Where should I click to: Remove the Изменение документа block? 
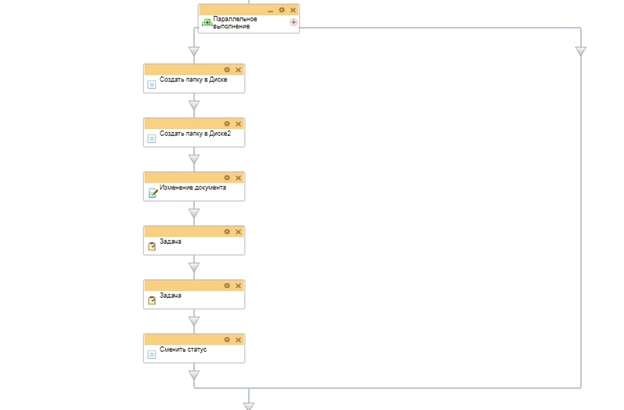[238, 178]
